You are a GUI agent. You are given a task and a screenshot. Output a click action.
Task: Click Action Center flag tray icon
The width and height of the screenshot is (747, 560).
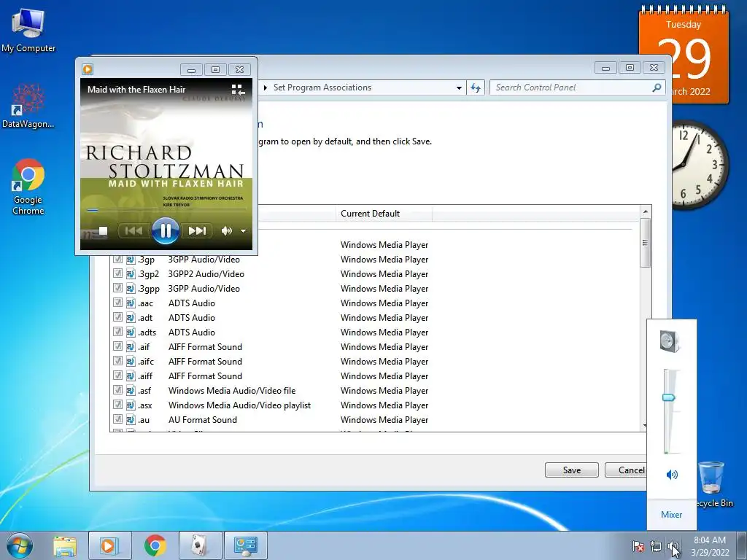pos(638,547)
